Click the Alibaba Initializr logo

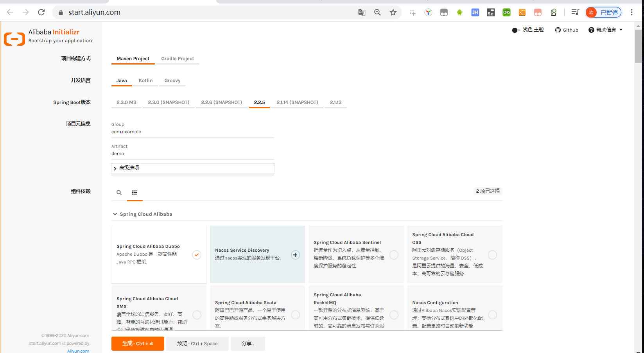(x=14, y=39)
